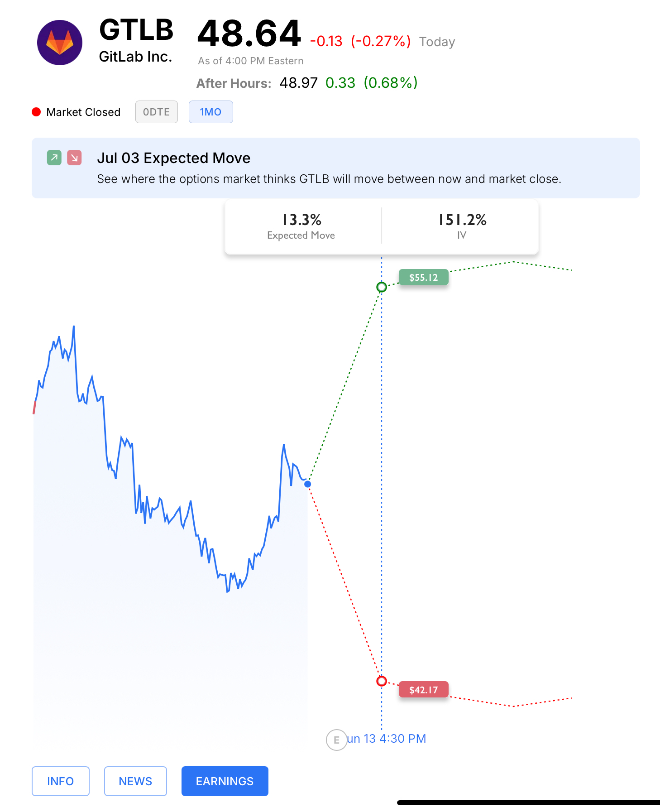Open the NEWS tab
This screenshot has height=812, width=660.
135,781
